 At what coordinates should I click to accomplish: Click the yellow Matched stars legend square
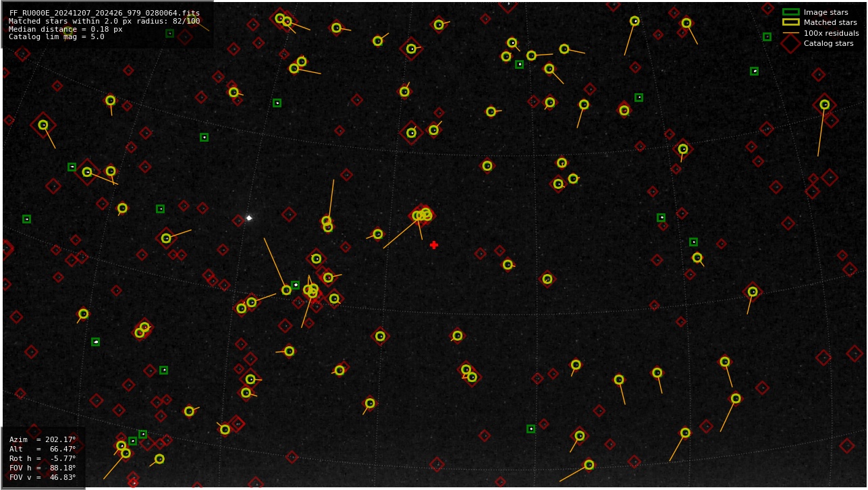point(790,22)
